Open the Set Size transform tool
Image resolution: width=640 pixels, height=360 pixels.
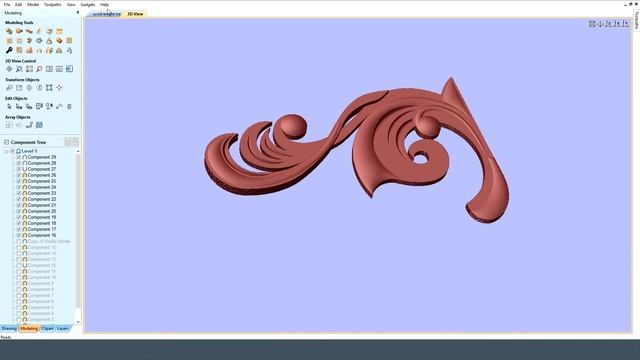click(19, 88)
